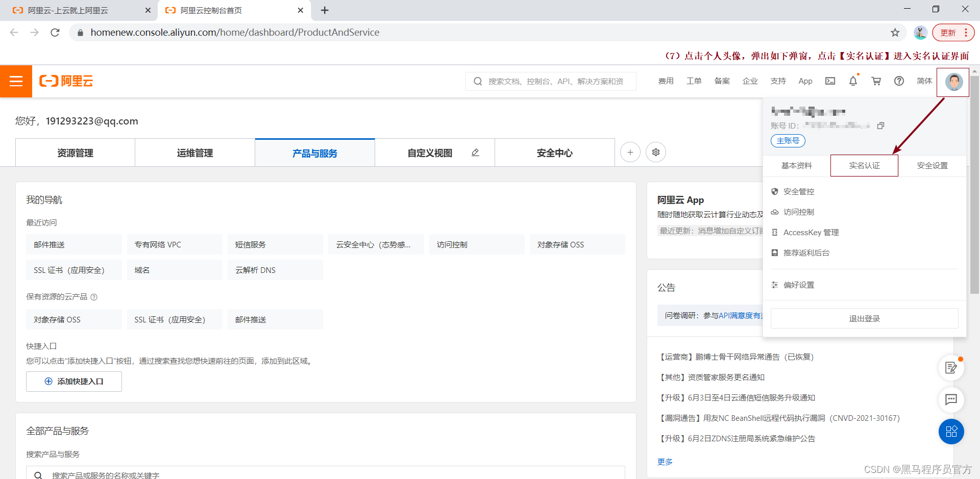Open the Chrome profile avatar
Viewport: 980px width, 479px height.
click(x=920, y=33)
